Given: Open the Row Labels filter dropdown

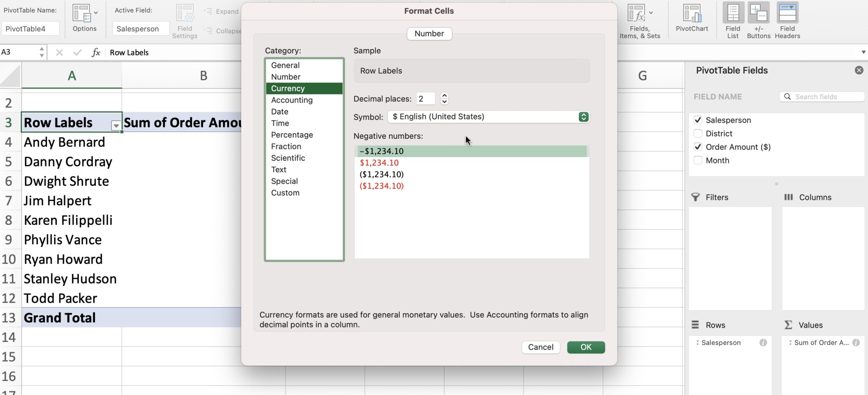Looking at the screenshot, I should pyautogui.click(x=116, y=126).
